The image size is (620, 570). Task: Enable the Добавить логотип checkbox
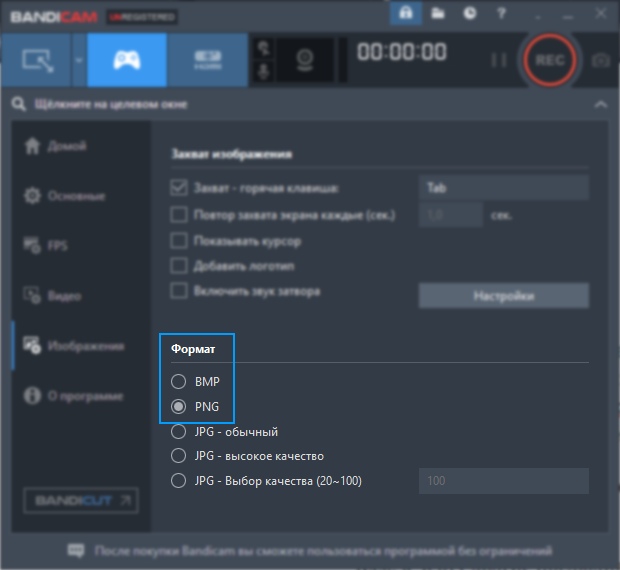point(179,266)
